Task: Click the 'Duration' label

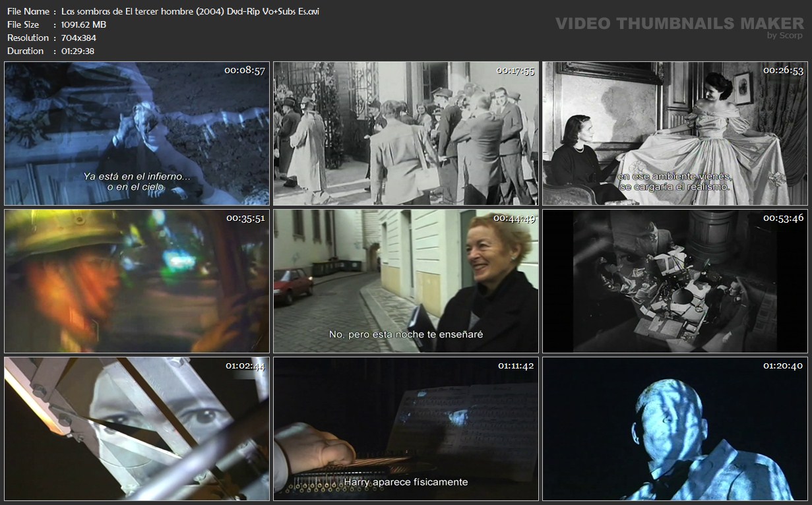Action: coord(25,51)
